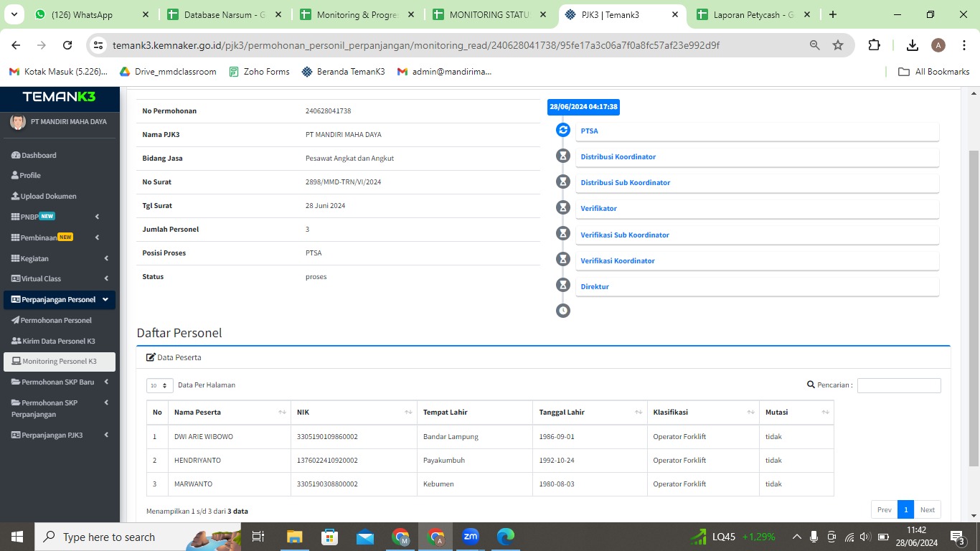This screenshot has width=980, height=551.
Task: Click the clock icon ending the timeline
Action: pyautogui.click(x=563, y=311)
